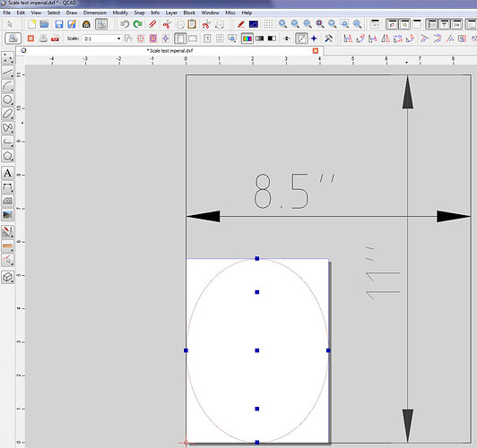Select the Ellipse drawing tool
The height and width of the screenshot is (448, 477).
click(7, 114)
